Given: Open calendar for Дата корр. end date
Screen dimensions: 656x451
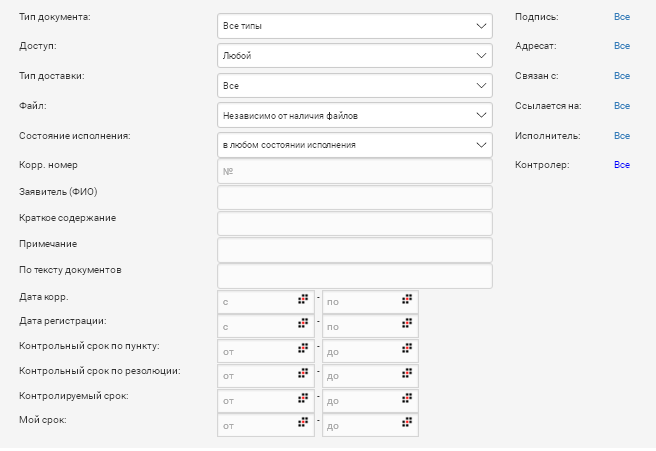Looking at the screenshot, I should [407, 299].
